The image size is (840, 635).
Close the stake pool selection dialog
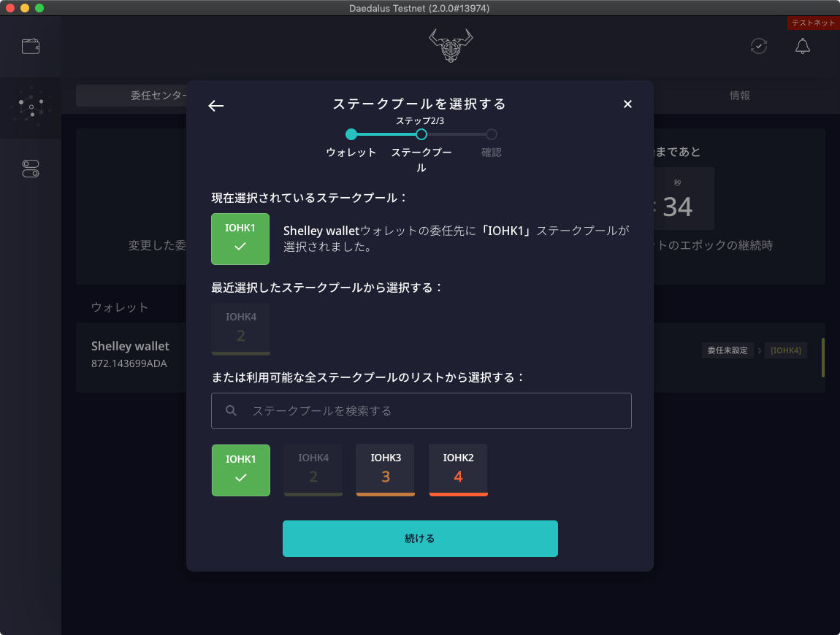pos(628,104)
